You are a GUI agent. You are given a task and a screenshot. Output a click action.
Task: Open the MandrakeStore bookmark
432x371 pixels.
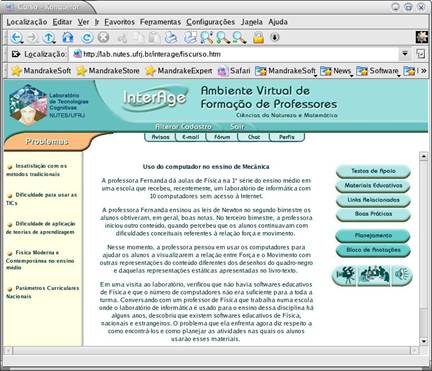[x=108, y=71]
